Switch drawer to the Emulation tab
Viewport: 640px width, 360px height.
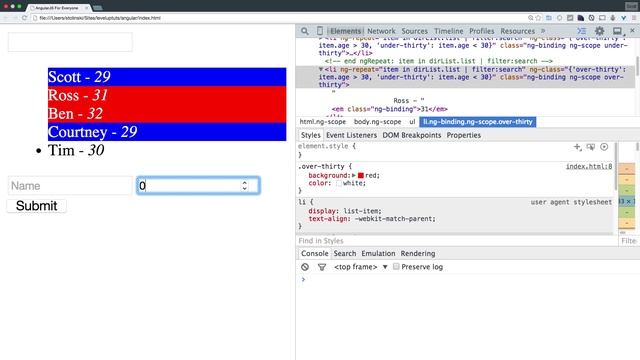pyautogui.click(x=378, y=253)
